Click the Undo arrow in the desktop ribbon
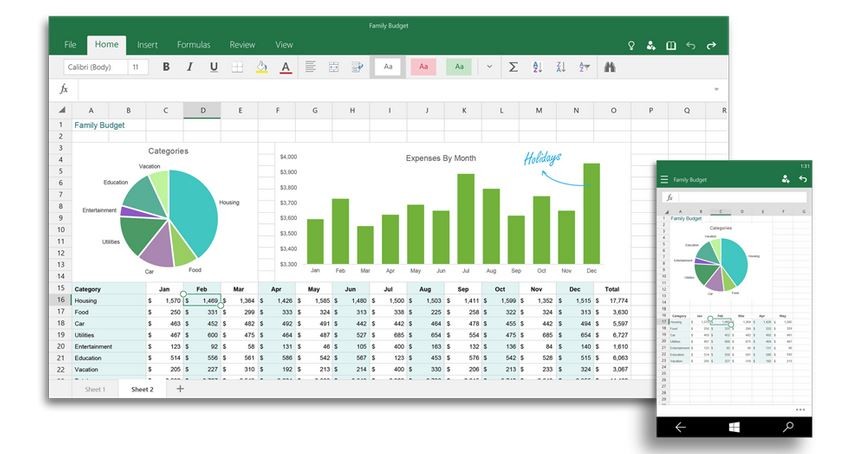Image resolution: width=842 pixels, height=454 pixels. click(690, 45)
